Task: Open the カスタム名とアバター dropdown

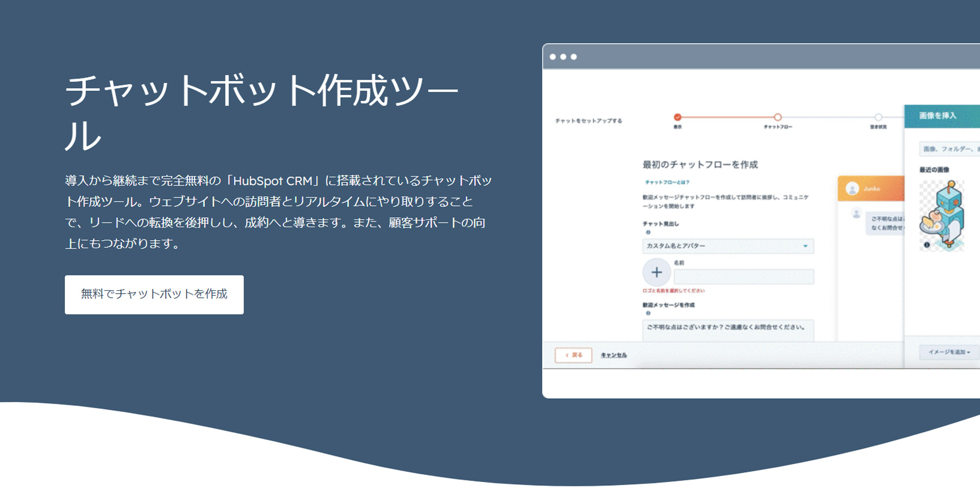Action: 728,246
